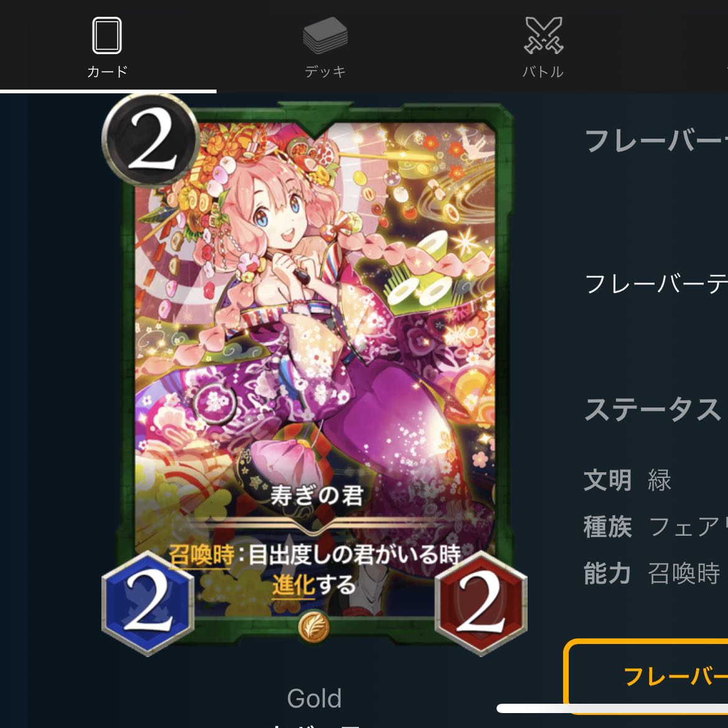
Task: Tap the red defense 2 hexagon
Action: coord(480,603)
